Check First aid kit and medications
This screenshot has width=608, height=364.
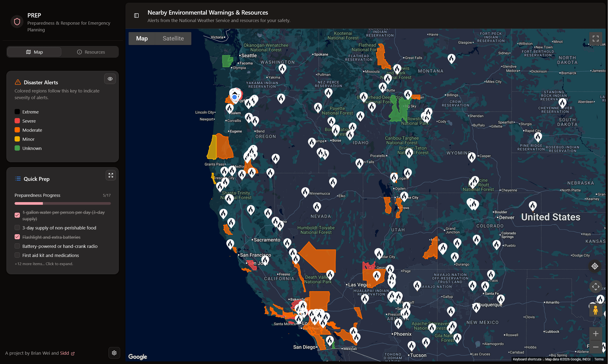coord(17,255)
